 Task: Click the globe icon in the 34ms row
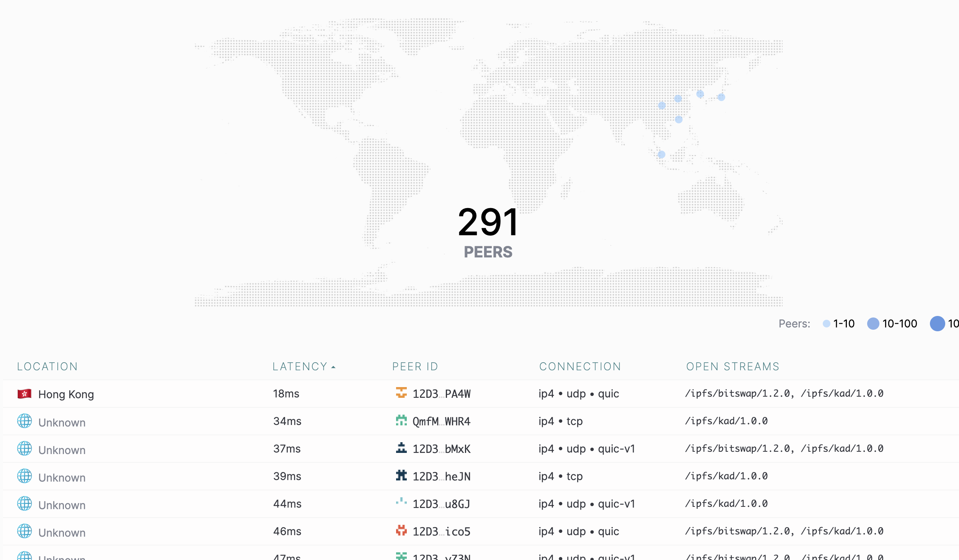click(24, 421)
